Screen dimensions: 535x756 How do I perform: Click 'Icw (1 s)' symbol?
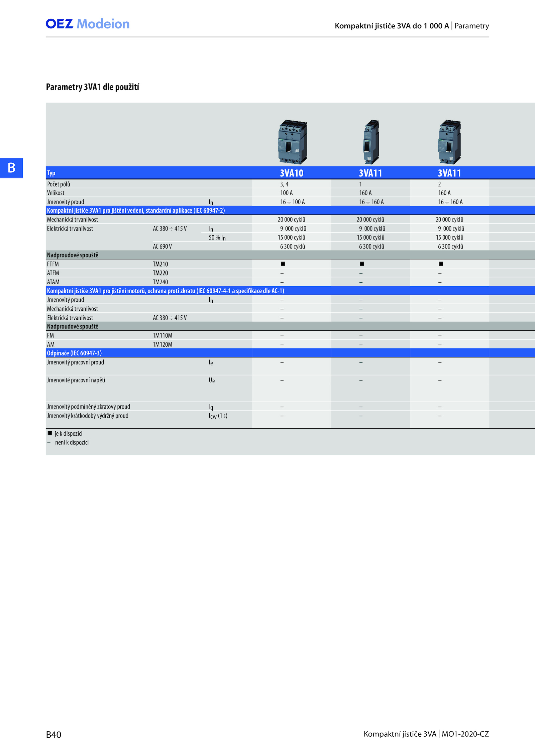pyautogui.click(x=218, y=416)
